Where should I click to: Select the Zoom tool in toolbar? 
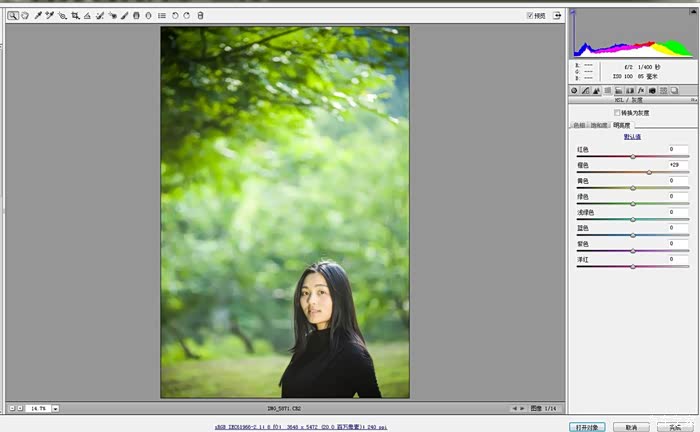point(12,16)
